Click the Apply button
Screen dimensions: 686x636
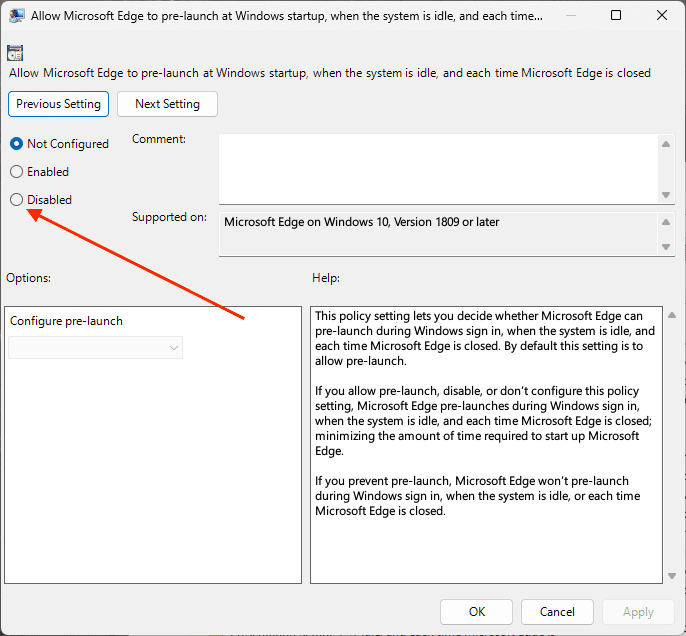(638, 612)
